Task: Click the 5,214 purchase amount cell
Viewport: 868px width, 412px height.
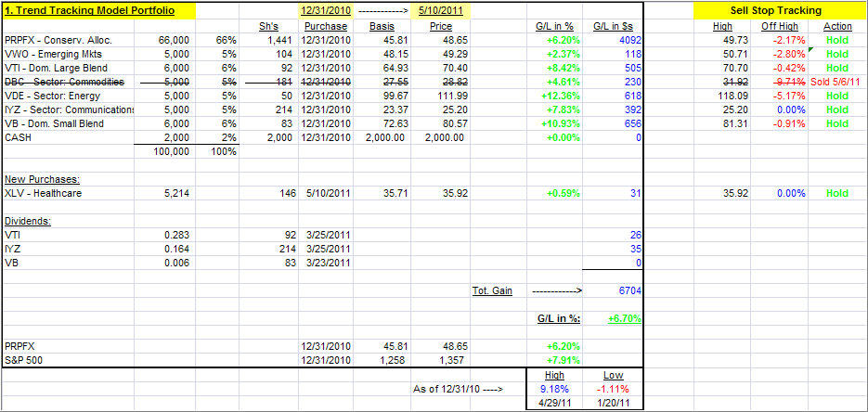Action: tap(165, 193)
